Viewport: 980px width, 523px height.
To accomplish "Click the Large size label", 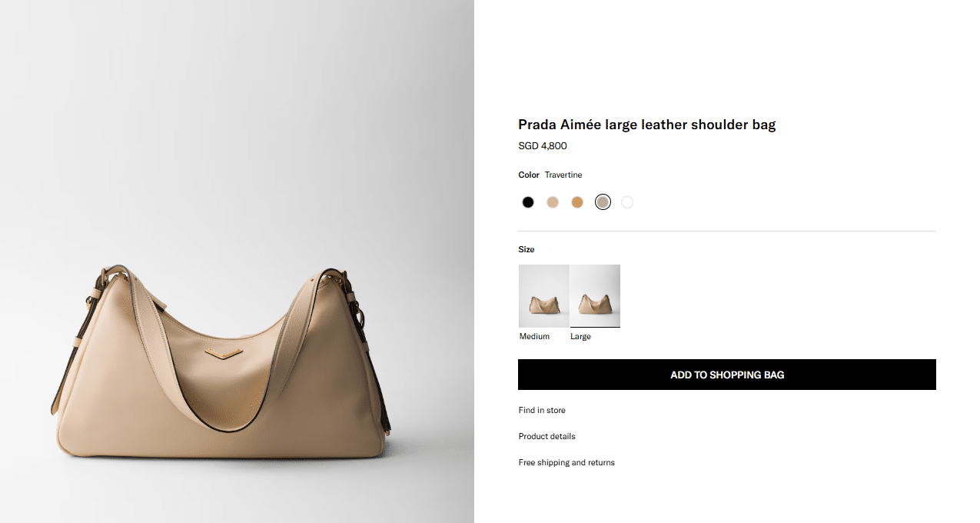I will click(580, 337).
